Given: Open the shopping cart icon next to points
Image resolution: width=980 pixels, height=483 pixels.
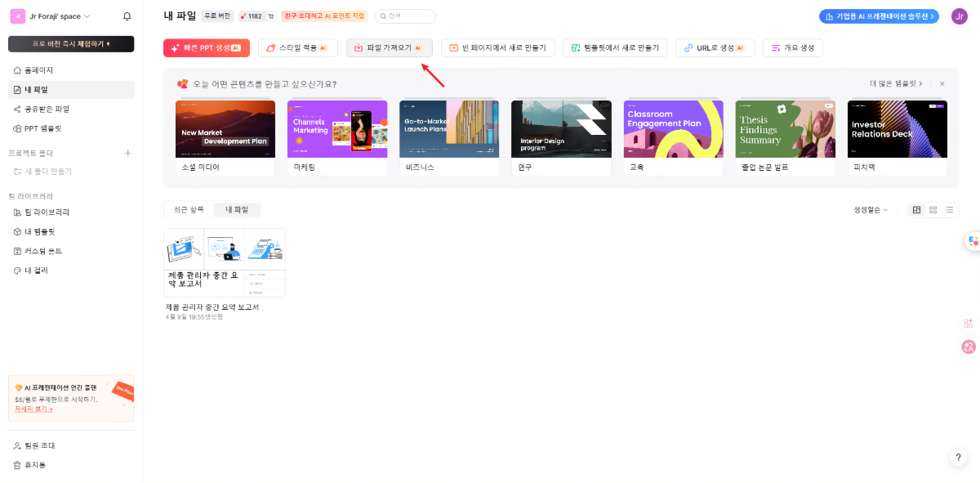Looking at the screenshot, I should 271,16.
